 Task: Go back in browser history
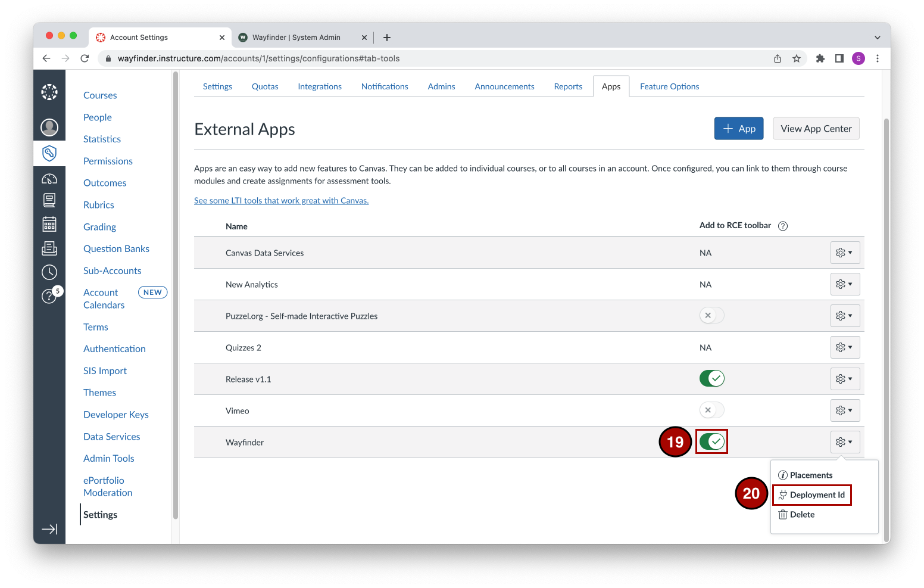[x=46, y=58]
